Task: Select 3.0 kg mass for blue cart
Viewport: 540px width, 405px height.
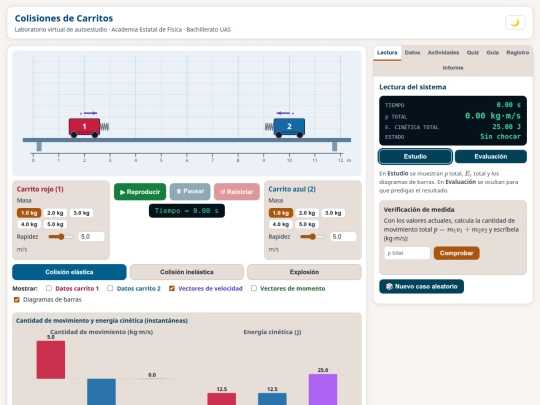Action: [x=333, y=213]
